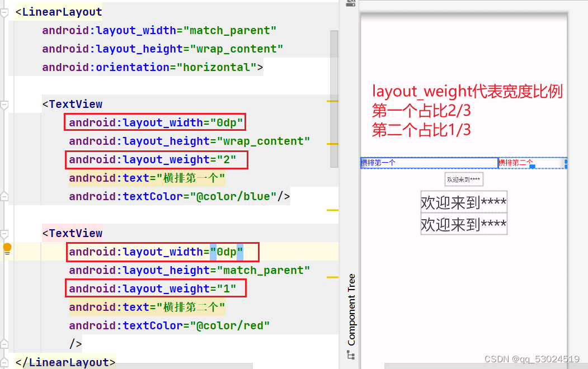Click warning stripe beside second TextView's match_parent line
The width and height of the screenshot is (588, 369).
(332, 277)
